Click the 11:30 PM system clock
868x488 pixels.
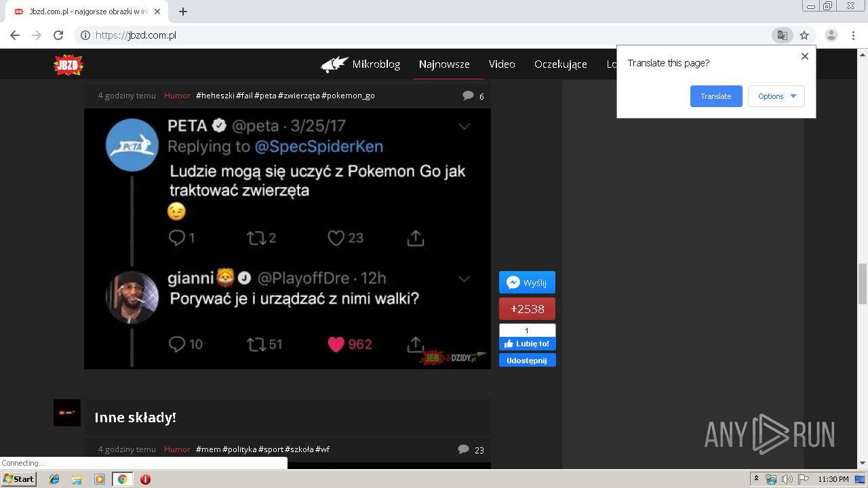point(833,479)
